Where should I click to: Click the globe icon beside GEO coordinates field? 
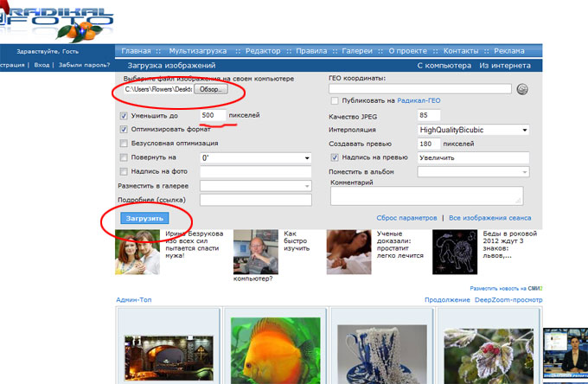tap(522, 89)
